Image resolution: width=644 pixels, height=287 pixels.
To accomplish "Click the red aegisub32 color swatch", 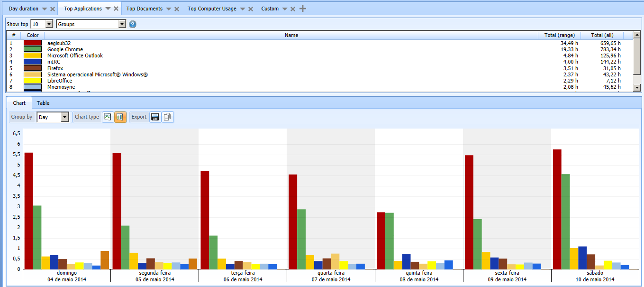I will (x=33, y=43).
